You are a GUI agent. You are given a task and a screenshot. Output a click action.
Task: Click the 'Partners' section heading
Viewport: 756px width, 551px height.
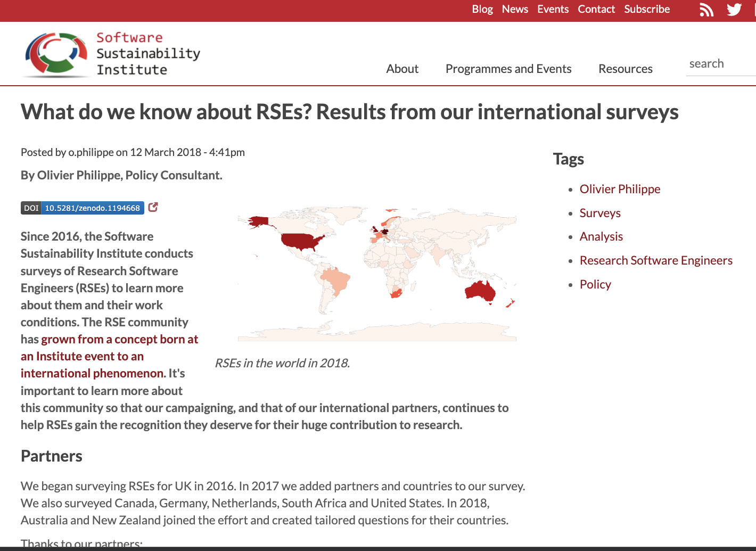[52, 456]
